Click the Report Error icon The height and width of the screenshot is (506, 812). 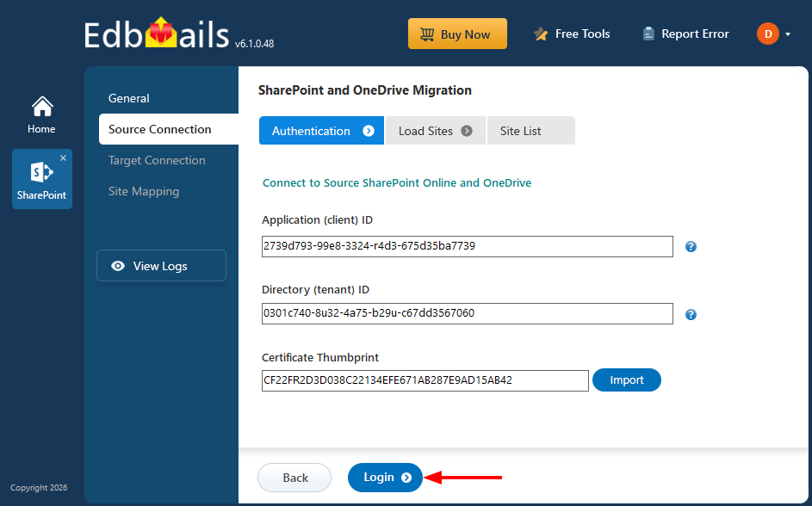click(x=648, y=33)
